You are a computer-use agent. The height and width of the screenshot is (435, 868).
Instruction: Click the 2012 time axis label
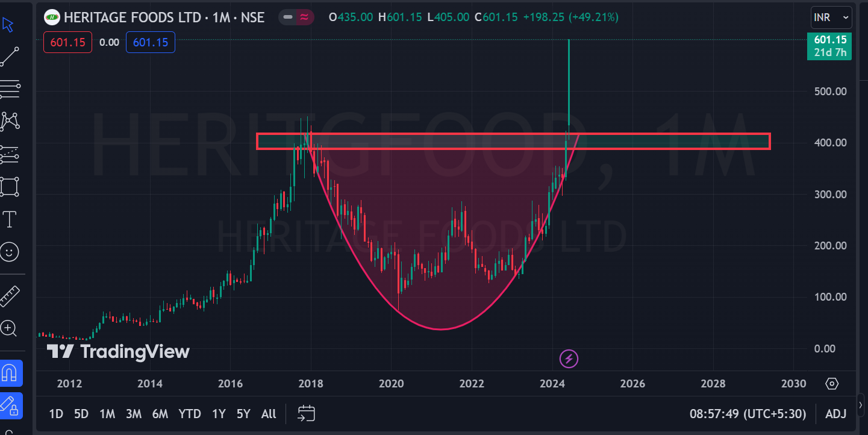tap(69, 384)
